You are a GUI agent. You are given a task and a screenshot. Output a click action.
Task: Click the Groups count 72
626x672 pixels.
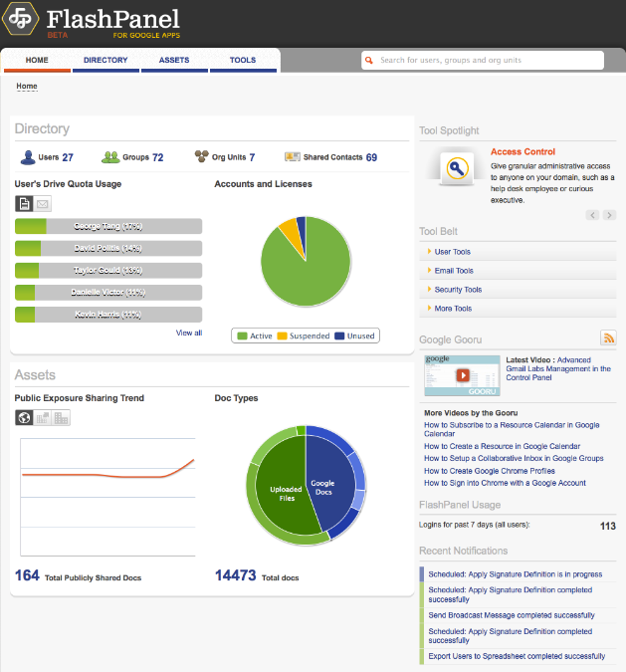[157, 157]
